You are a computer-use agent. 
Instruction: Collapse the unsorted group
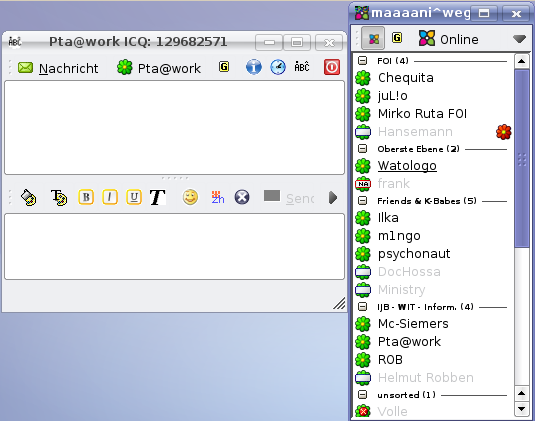tap(362, 395)
